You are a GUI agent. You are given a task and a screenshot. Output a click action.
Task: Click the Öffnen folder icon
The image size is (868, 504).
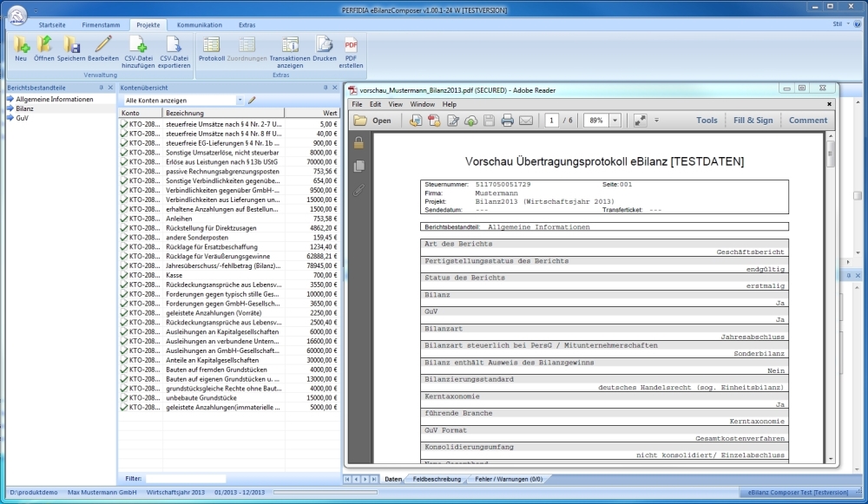tap(43, 44)
